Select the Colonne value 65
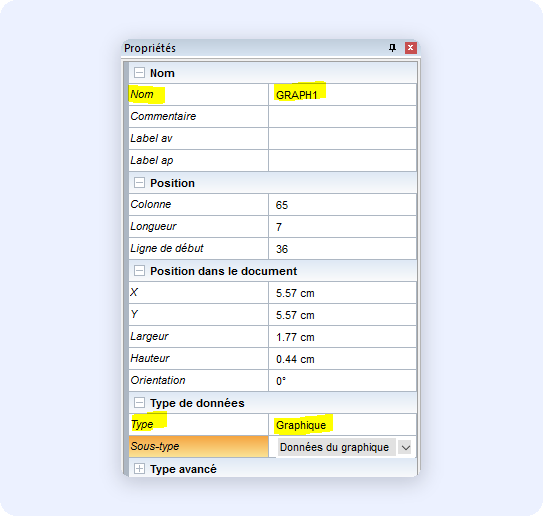Screen dimensions: 543x516 (x=342, y=205)
